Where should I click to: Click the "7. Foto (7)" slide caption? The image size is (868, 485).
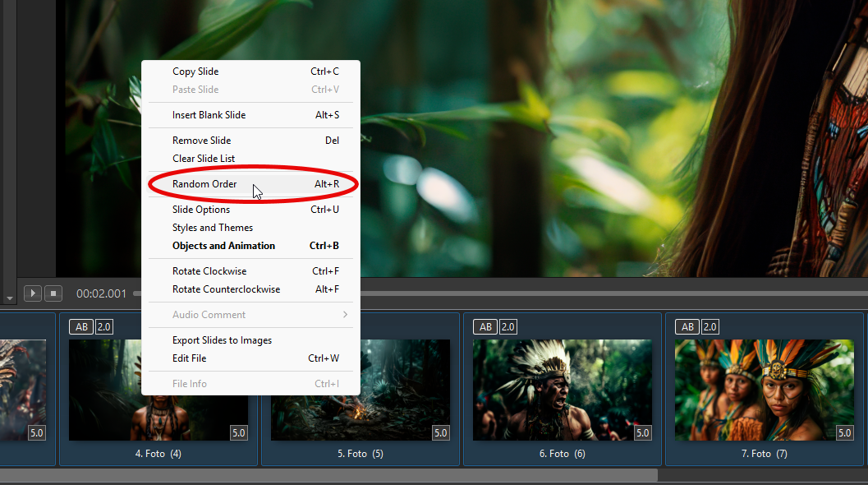[x=765, y=454]
